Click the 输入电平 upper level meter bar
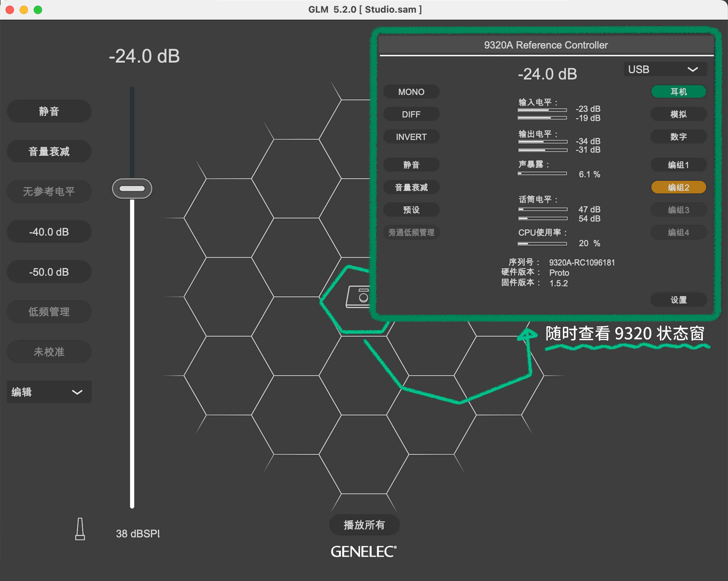Screen dimensions: 728x581 pos(542,110)
